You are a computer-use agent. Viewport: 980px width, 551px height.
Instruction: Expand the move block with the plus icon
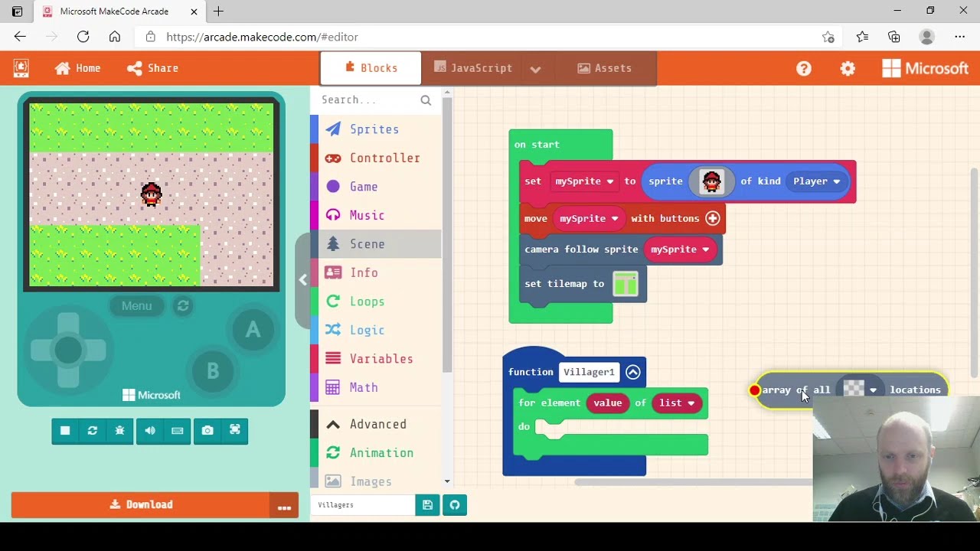point(713,219)
